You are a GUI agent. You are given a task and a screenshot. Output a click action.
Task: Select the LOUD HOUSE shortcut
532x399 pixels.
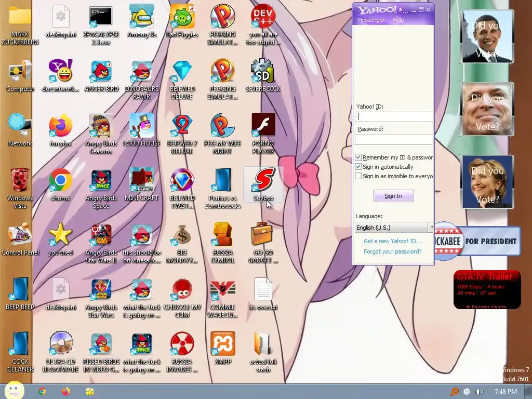[x=141, y=130]
